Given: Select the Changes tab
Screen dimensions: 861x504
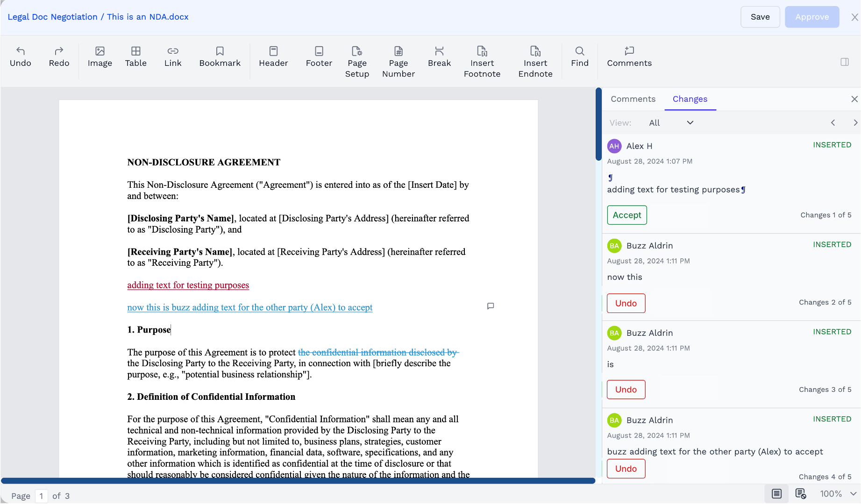Looking at the screenshot, I should 690,99.
